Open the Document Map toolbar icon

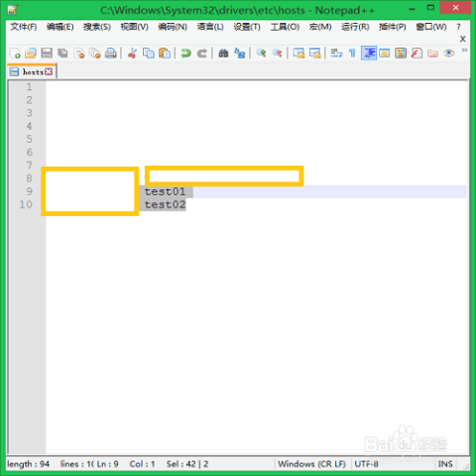(401, 54)
